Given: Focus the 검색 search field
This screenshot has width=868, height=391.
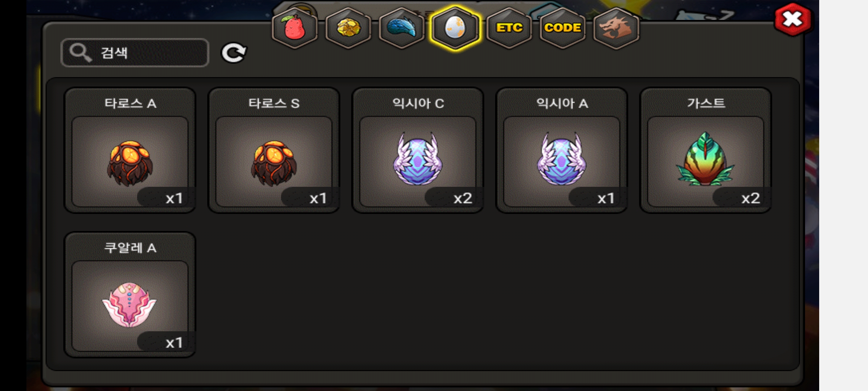Looking at the screenshot, I should coord(135,53).
